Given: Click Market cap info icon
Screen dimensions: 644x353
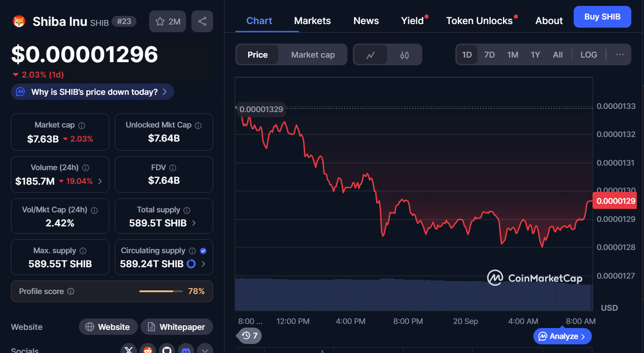Looking at the screenshot, I should tap(82, 125).
